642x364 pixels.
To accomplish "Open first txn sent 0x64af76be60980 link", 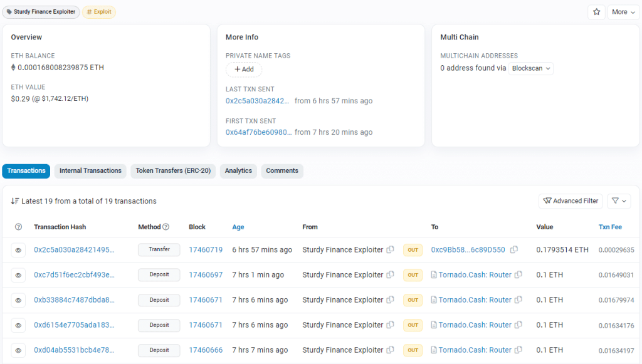I will [x=258, y=132].
